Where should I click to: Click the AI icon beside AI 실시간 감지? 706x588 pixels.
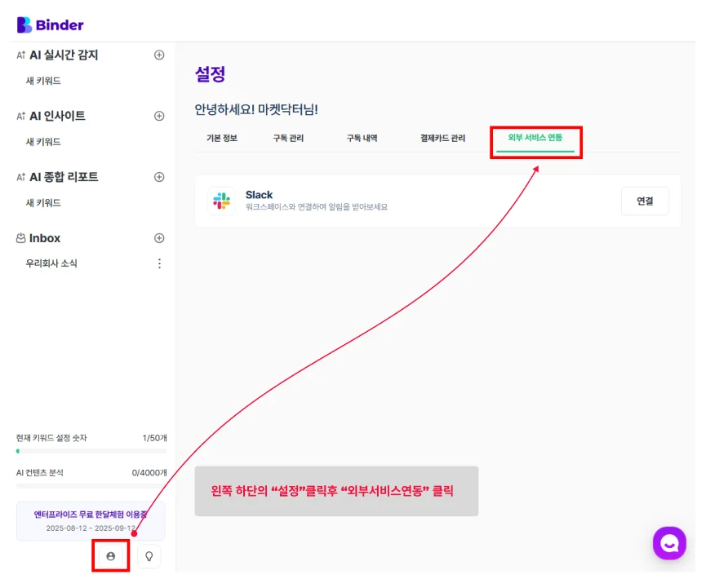click(x=20, y=55)
